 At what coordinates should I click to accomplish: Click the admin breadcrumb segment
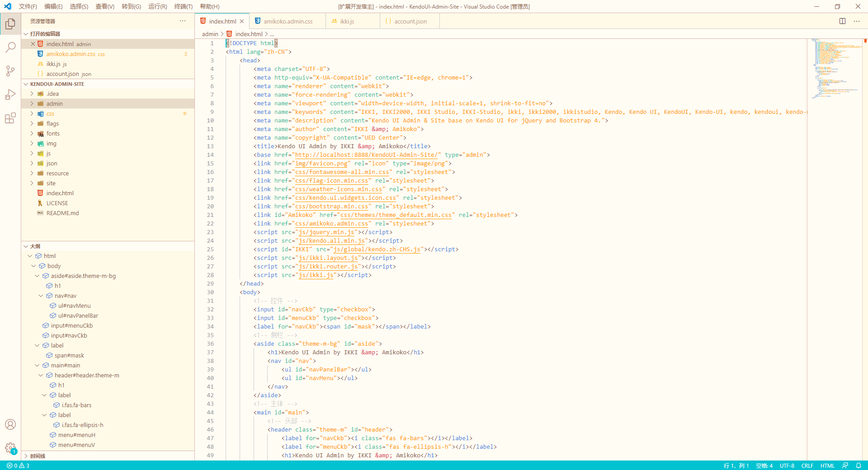point(210,34)
